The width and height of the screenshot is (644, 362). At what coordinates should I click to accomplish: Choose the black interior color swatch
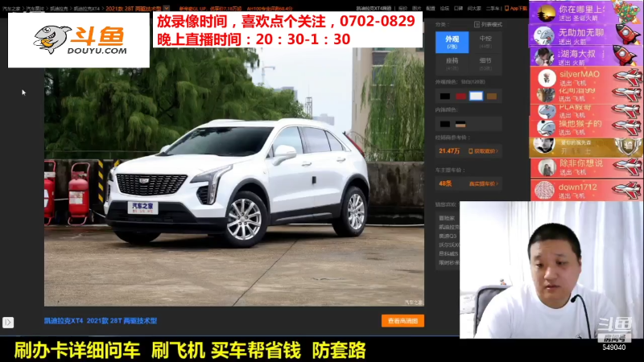pyautogui.click(x=445, y=124)
